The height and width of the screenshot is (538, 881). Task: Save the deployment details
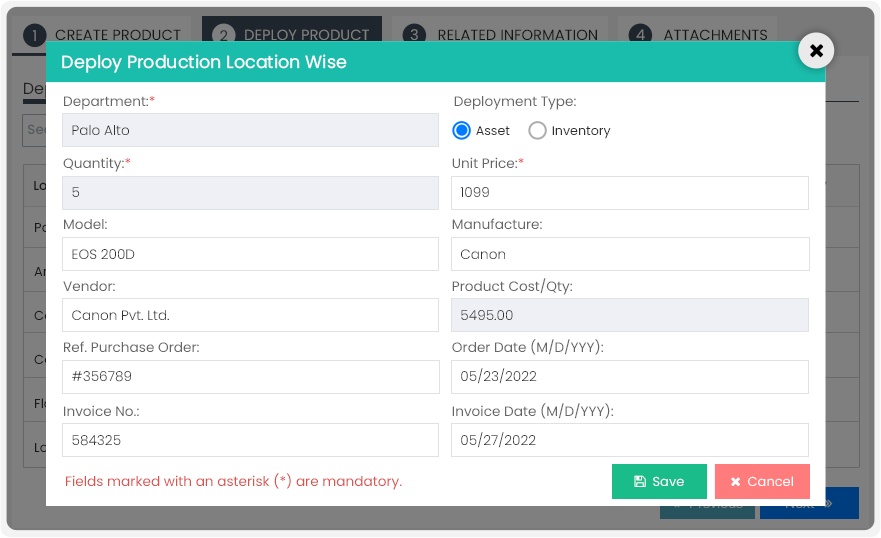coord(659,481)
